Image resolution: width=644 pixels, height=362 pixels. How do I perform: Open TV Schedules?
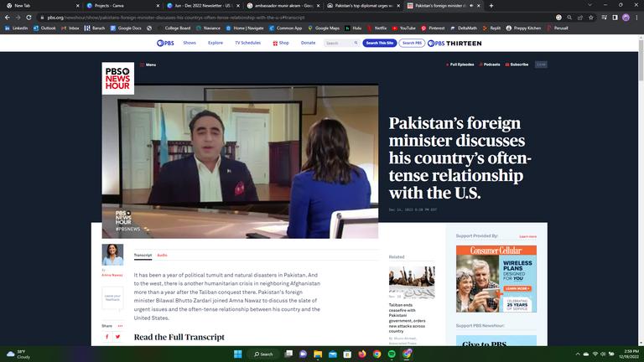coord(247,43)
